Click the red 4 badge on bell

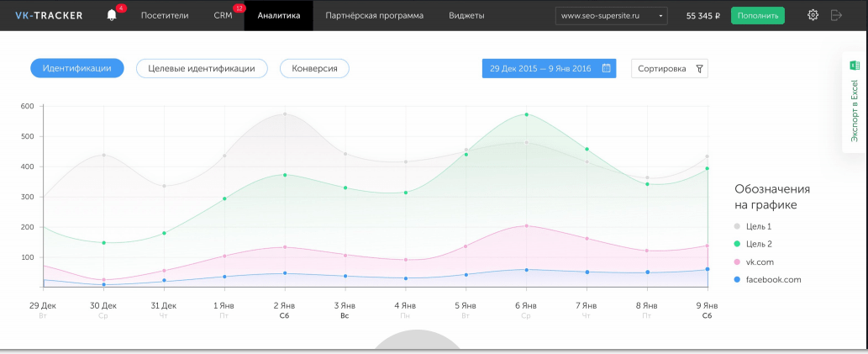tap(121, 8)
